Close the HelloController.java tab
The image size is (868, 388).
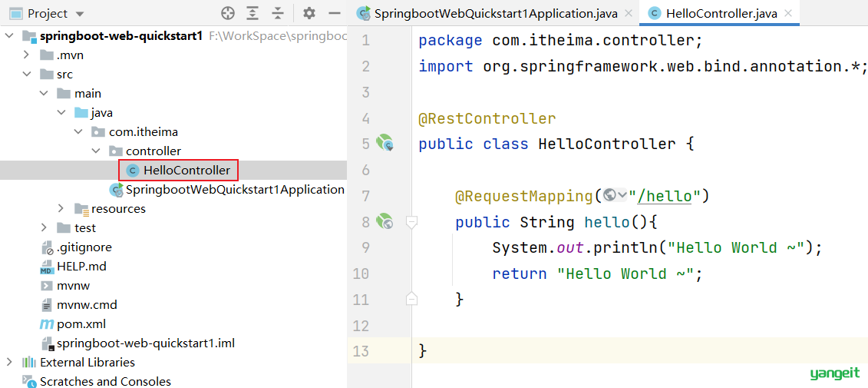[789, 14]
